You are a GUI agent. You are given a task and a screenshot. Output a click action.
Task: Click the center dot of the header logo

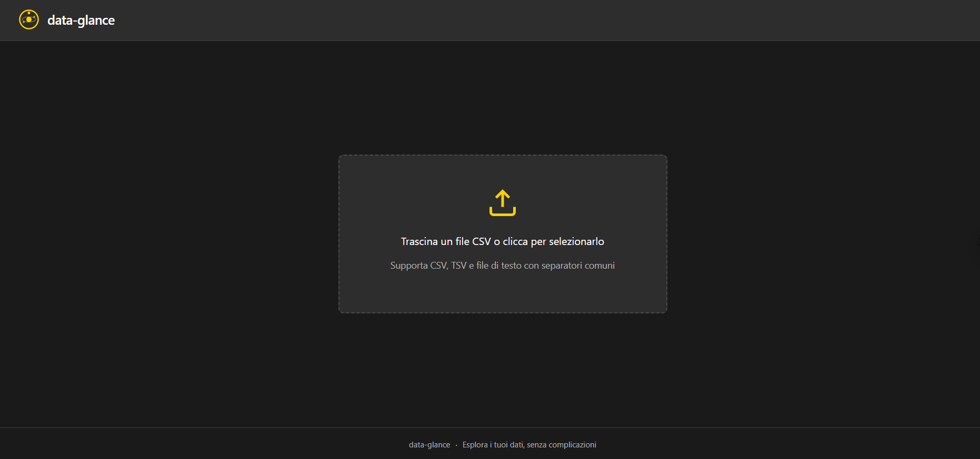pyautogui.click(x=29, y=20)
